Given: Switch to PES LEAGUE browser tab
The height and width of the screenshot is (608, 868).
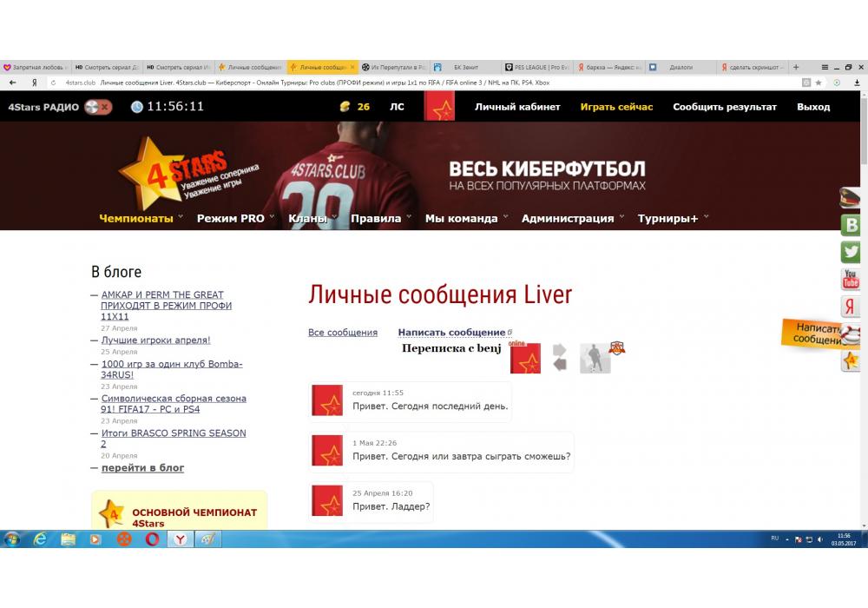Looking at the screenshot, I should (537, 67).
